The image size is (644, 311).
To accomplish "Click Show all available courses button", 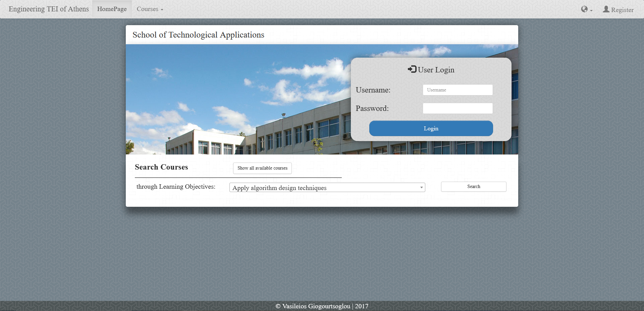I will click(262, 168).
